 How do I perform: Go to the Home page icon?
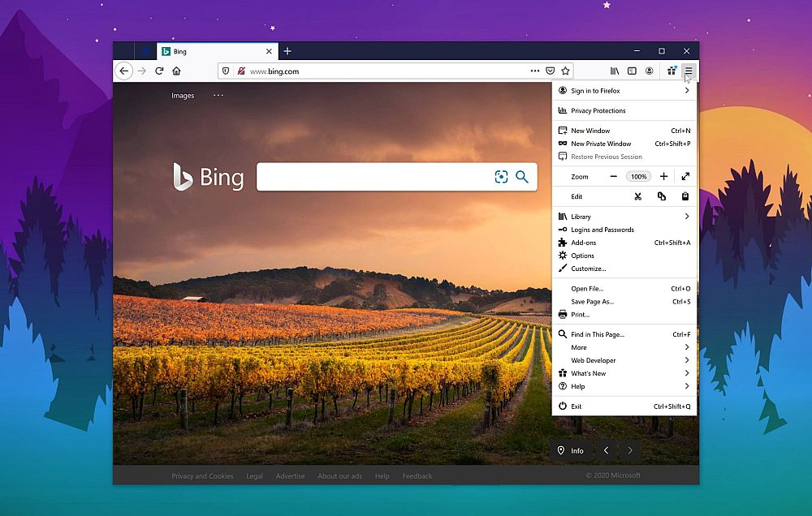(x=176, y=71)
